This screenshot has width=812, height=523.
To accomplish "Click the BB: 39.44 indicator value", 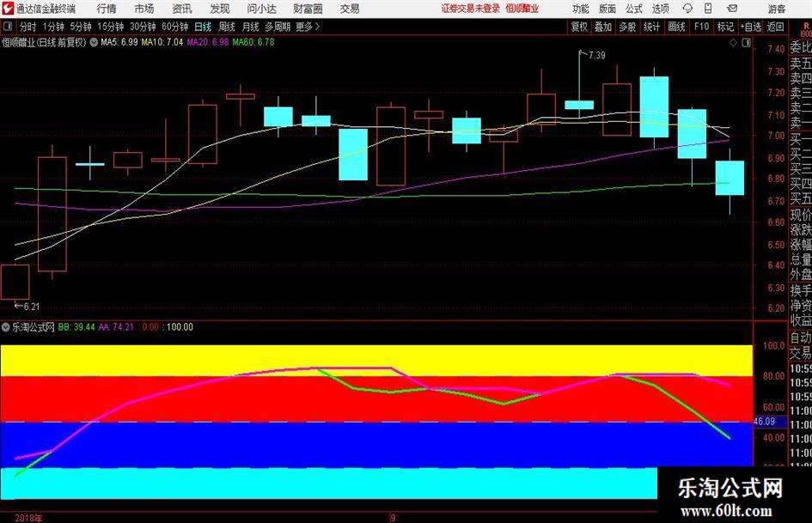I will coord(76,326).
